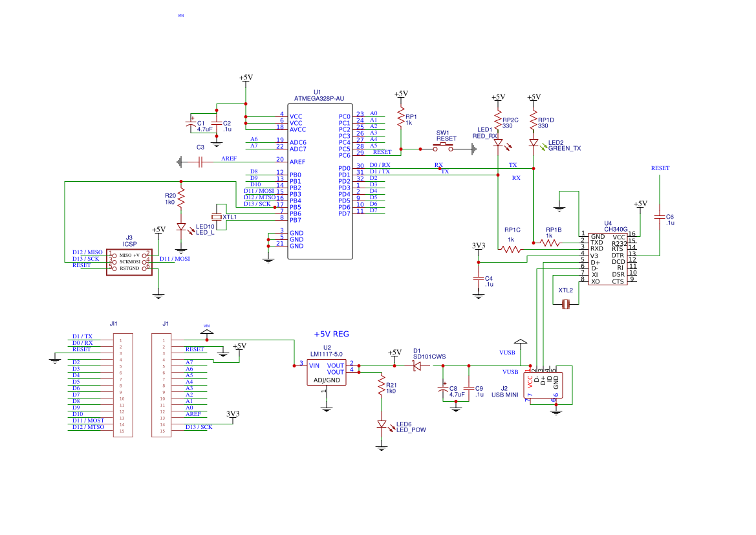Select the XTL2 crystal symbol
The width and height of the screenshot is (756, 535).
[566, 305]
